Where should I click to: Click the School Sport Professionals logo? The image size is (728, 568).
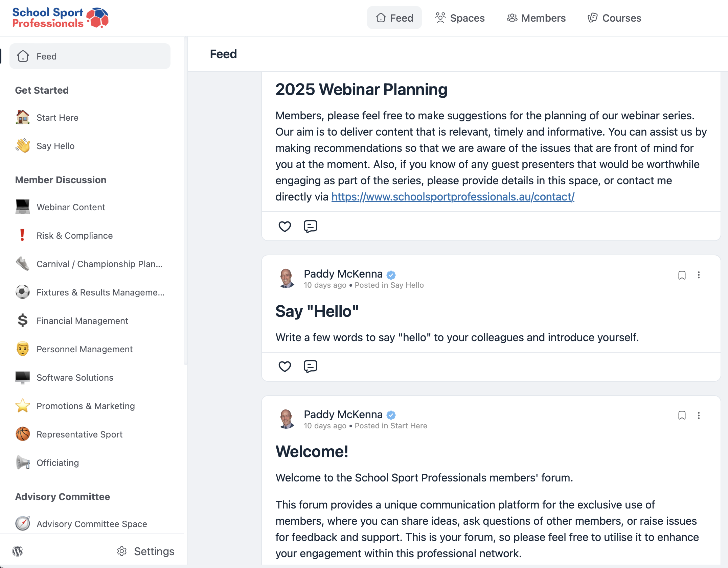click(60, 18)
